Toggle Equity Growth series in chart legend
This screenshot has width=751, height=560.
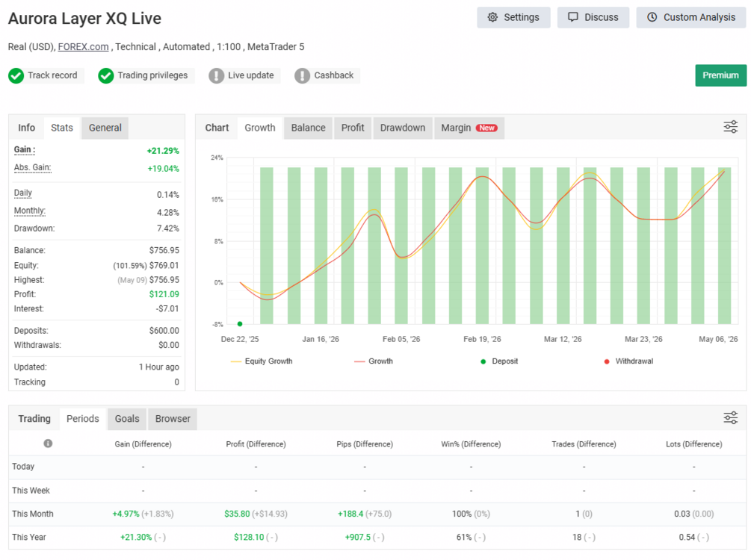coord(262,361)
